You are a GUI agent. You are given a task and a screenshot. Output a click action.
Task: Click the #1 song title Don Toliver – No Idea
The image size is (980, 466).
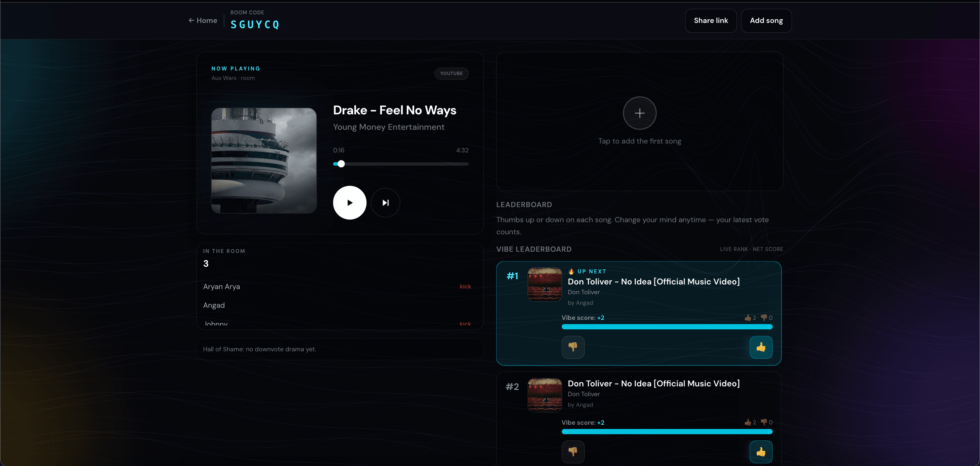click(x=653, y=282)
